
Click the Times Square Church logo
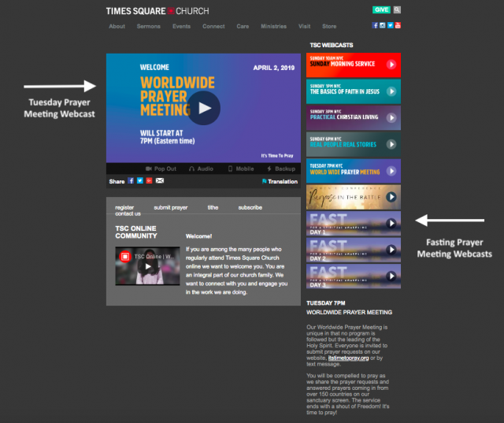pyautogui.click(x=157, y=11)
